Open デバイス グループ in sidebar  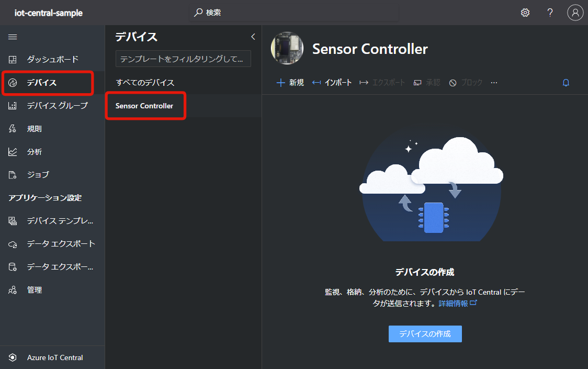coord(52,106)
